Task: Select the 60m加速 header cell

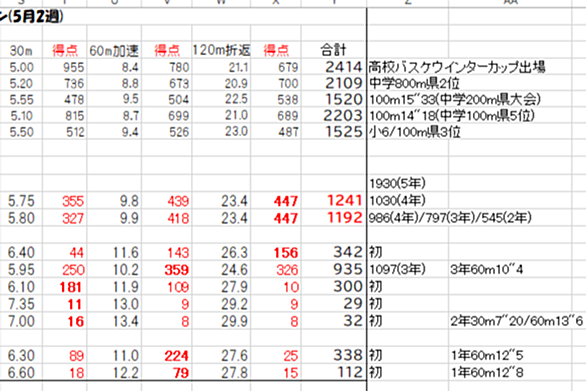Action: (114, 50)
